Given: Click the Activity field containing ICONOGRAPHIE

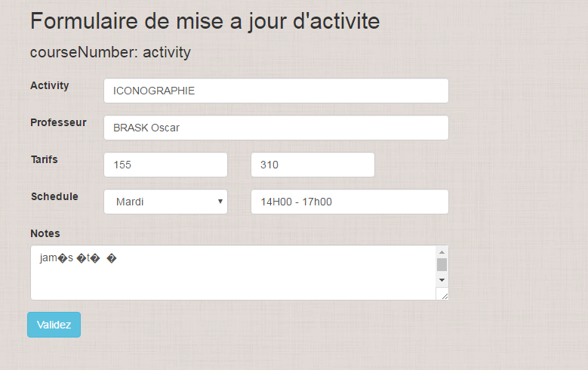Looking at the screenshot, I should point(276,91).
